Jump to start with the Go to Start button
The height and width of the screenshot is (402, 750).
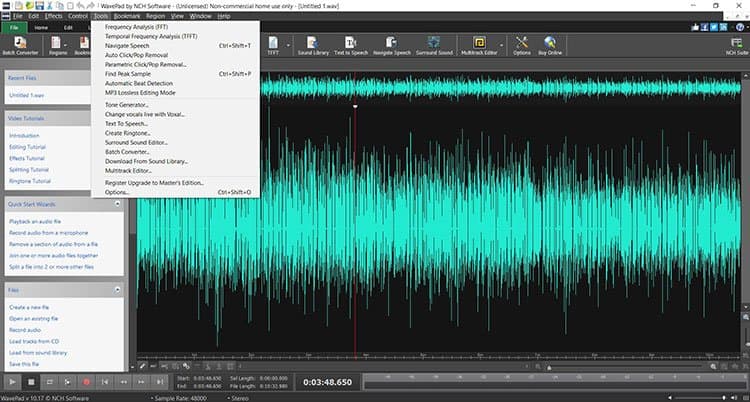105,382
